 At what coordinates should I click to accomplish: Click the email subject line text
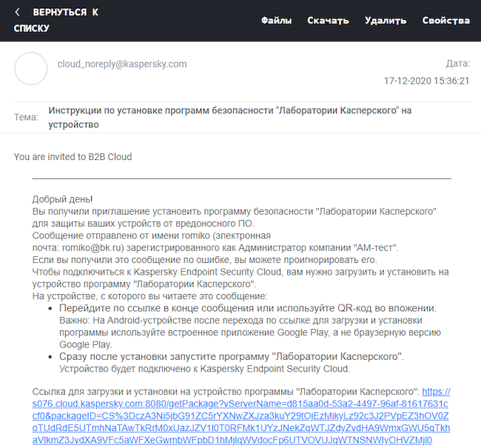[x=229, y=117]
